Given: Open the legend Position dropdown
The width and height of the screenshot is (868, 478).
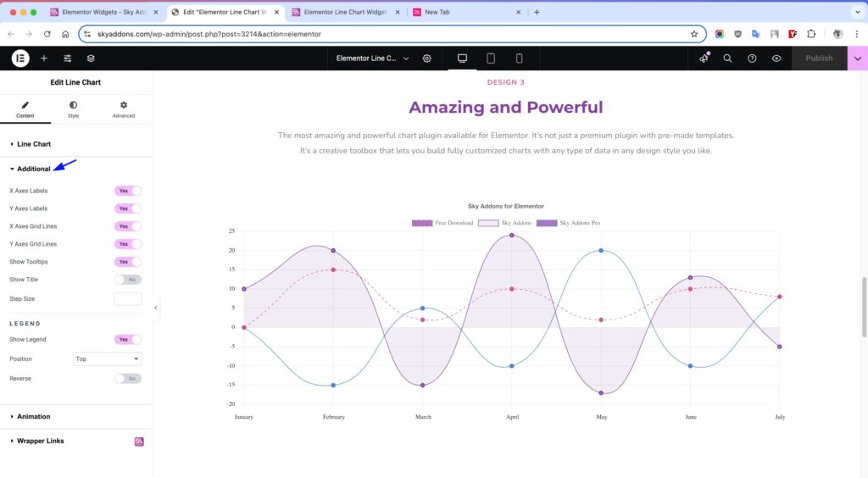Looking at the screenshot, I should coord(107,359).
